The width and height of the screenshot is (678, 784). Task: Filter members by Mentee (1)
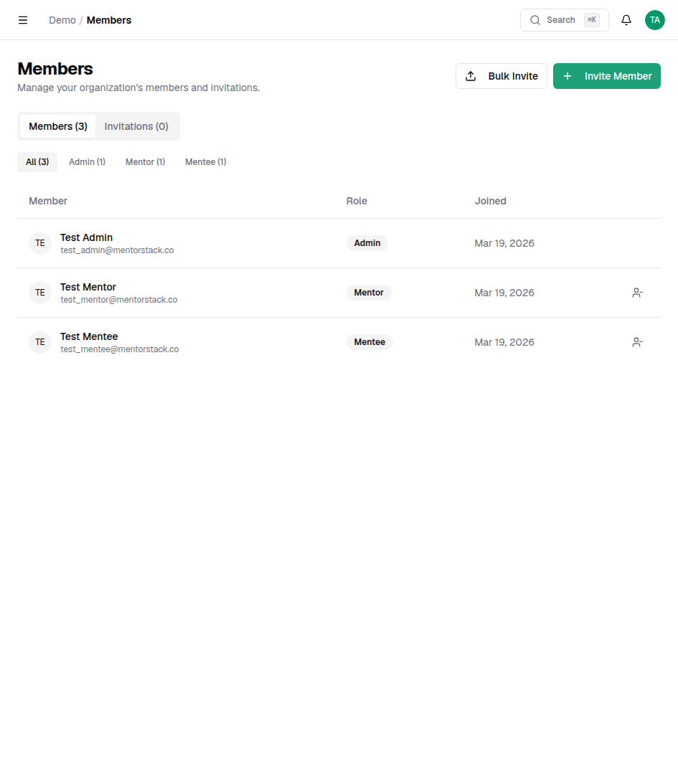click(205, 161)
